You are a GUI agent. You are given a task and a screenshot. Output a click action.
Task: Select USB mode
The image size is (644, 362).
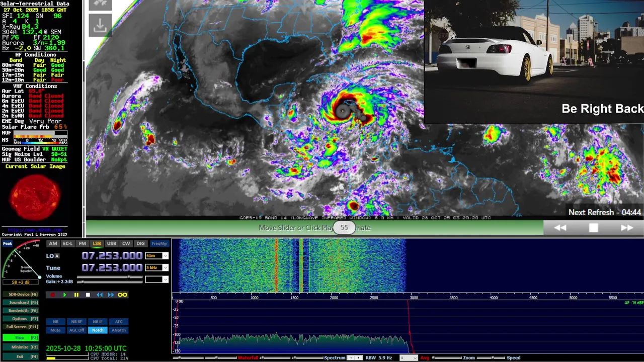111,244
